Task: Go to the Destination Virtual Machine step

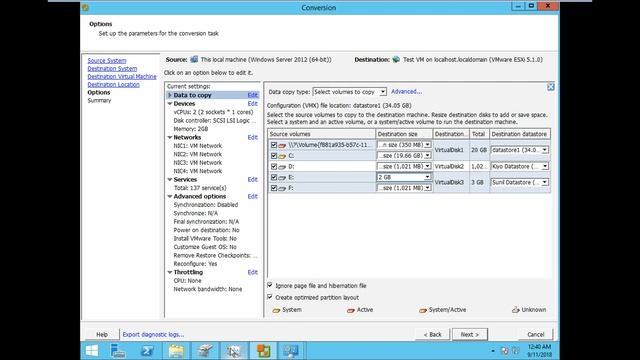Action: (122, 76)
